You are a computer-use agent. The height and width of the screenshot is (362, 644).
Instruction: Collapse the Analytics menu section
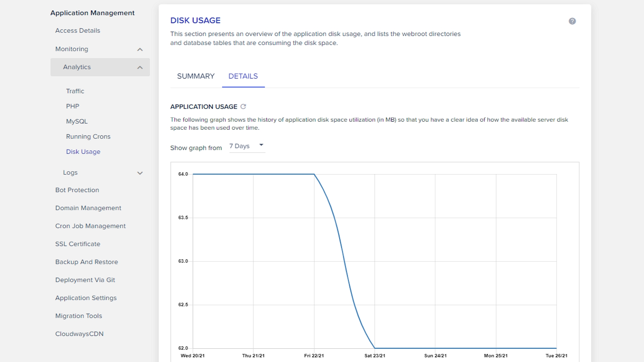(140, 67)
